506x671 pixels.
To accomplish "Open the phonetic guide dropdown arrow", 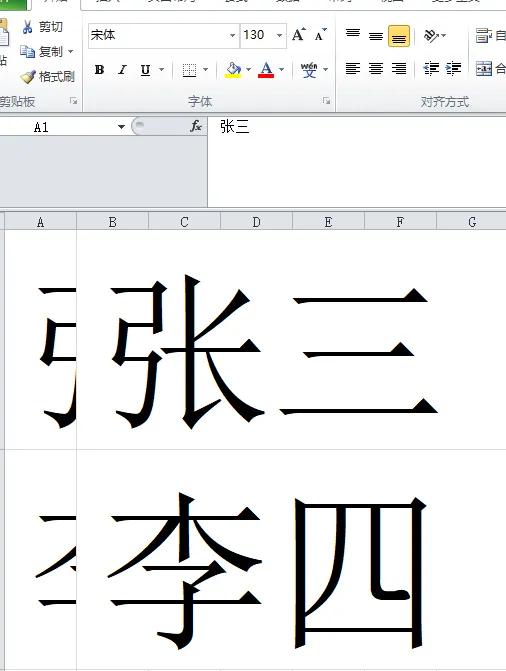I will click(326, 69).
